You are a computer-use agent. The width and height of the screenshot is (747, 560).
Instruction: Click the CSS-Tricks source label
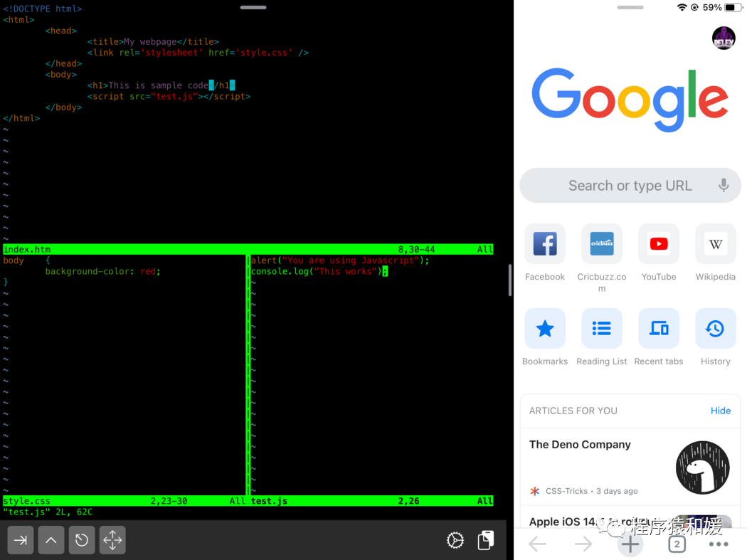pos(566,491)
